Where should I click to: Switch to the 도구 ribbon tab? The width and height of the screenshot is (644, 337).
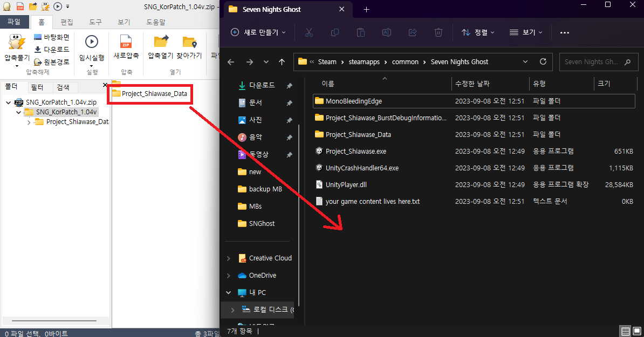[95, 22]
